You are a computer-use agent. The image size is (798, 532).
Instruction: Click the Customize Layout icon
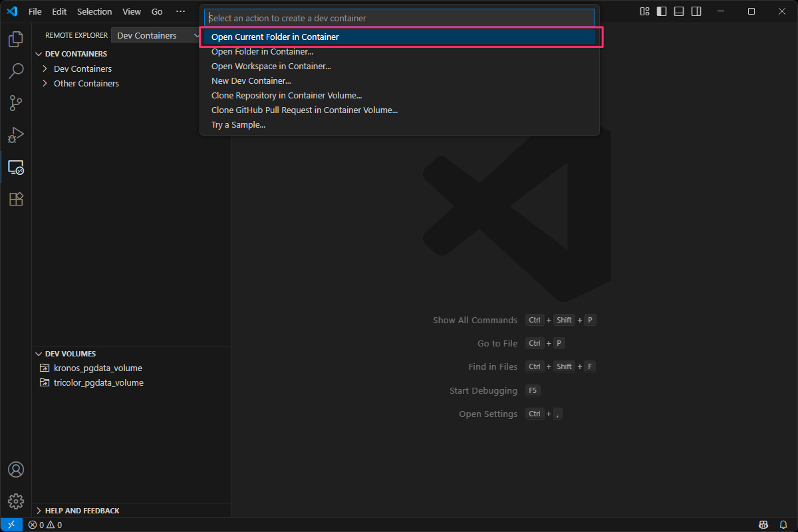point(644,11)
